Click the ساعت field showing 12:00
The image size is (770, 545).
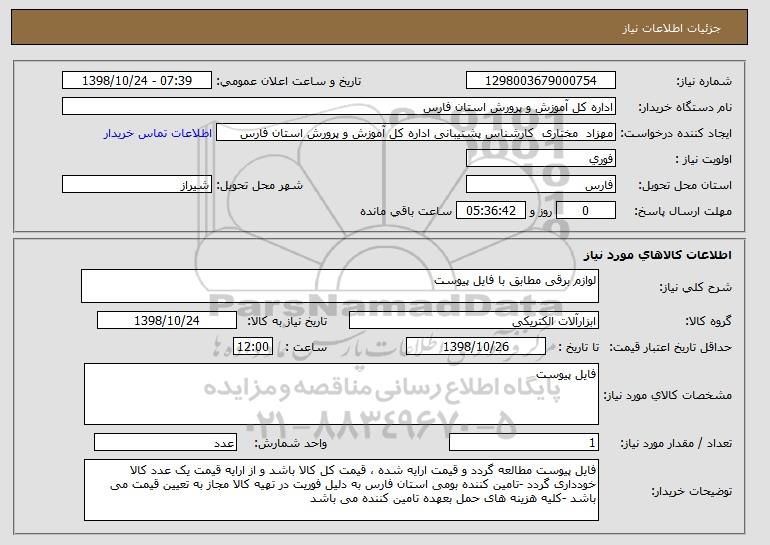coord(253,347)
